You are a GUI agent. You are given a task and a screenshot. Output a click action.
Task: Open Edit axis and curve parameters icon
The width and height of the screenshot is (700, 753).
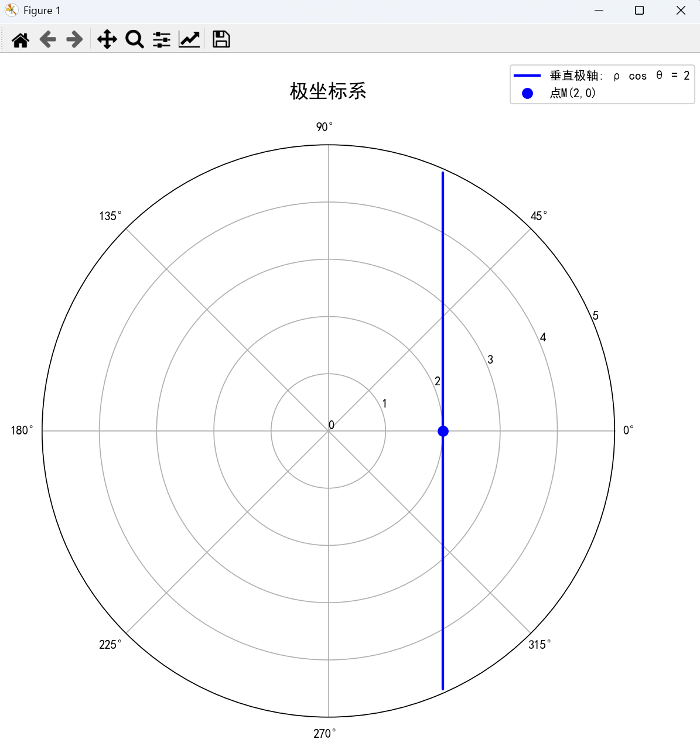point(189,40)
